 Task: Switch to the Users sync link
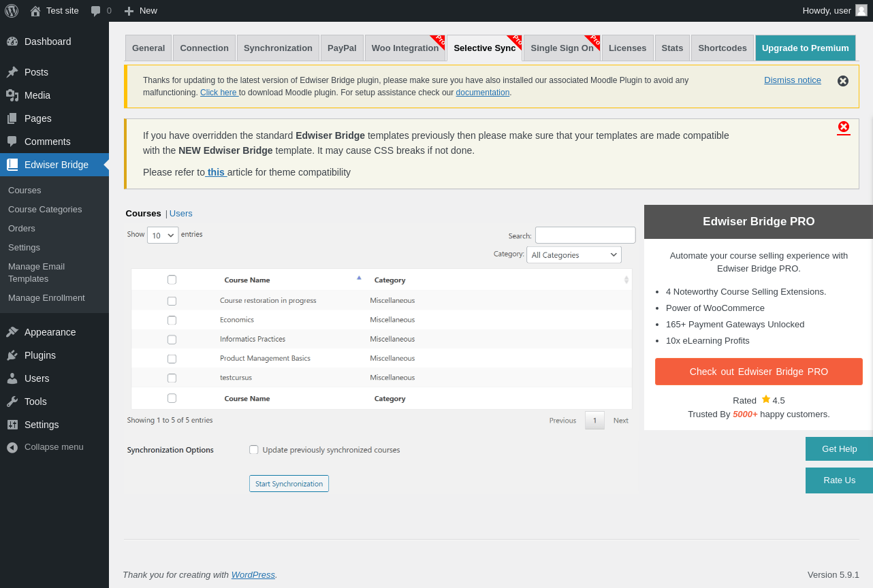point(181,214)
